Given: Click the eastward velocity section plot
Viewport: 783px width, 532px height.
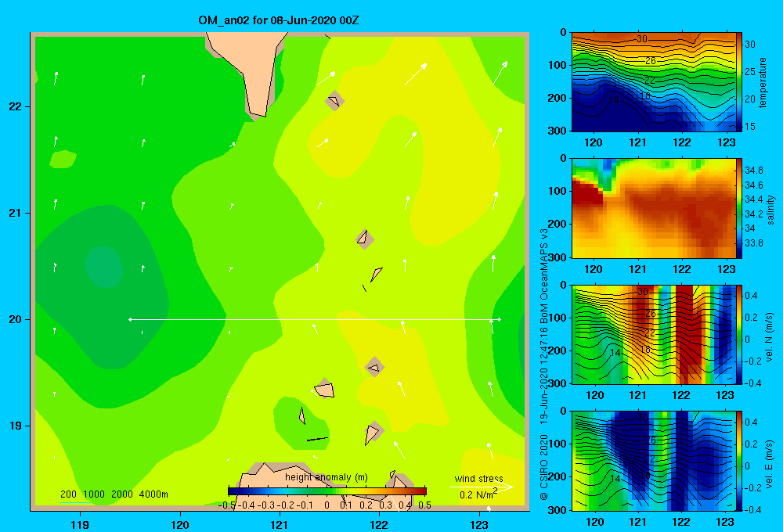Looking at the screenshot, I should coord(653,461).
